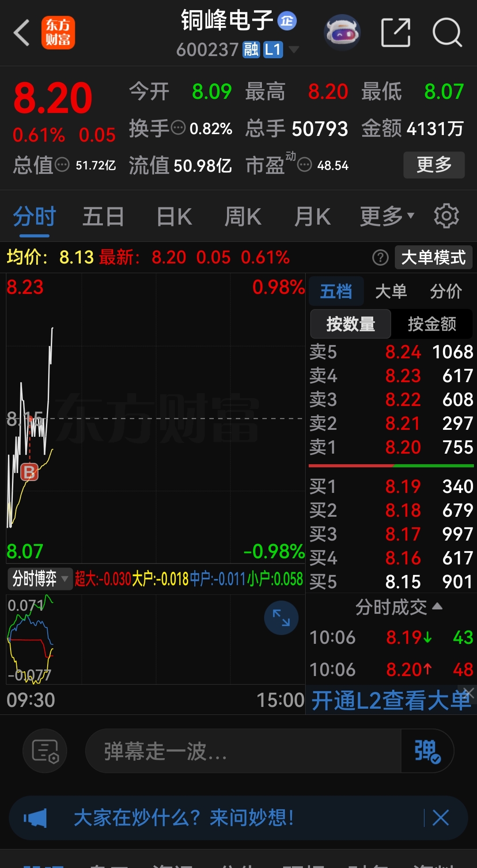This screenshot has height=868, width=477.
Task: Tap the 10:06 trade at 8.19
Action: tap(391, 638)
